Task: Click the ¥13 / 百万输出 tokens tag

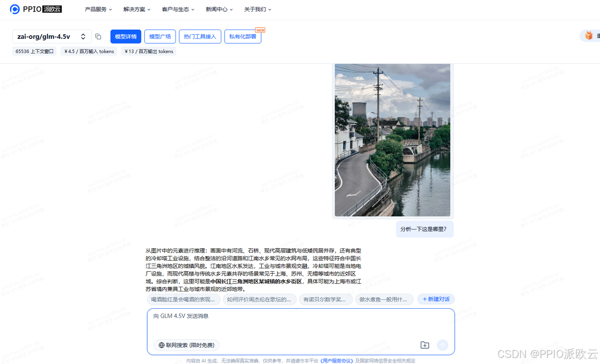Action: tap(149, 52)
